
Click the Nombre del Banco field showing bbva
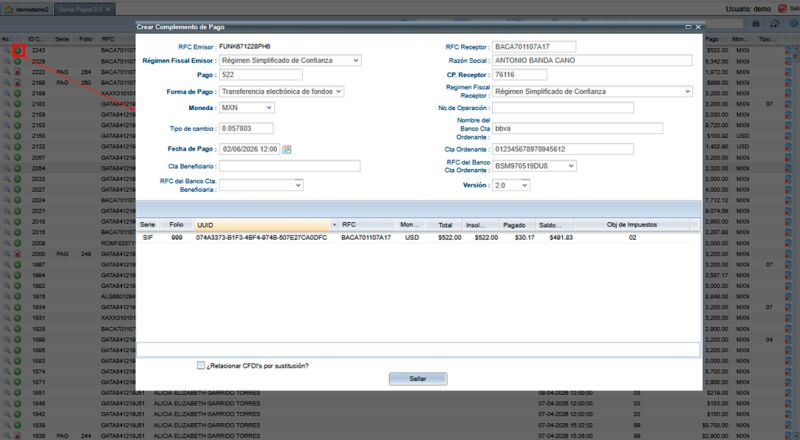tap(578, 129)
